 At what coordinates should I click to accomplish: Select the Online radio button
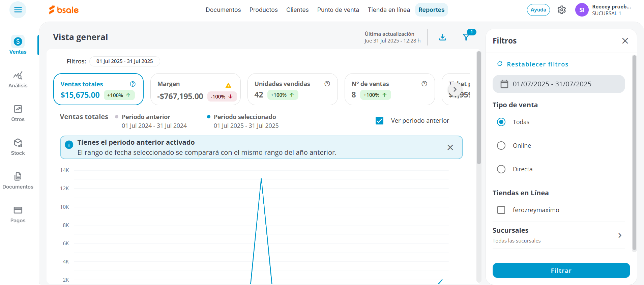(501, 145)
